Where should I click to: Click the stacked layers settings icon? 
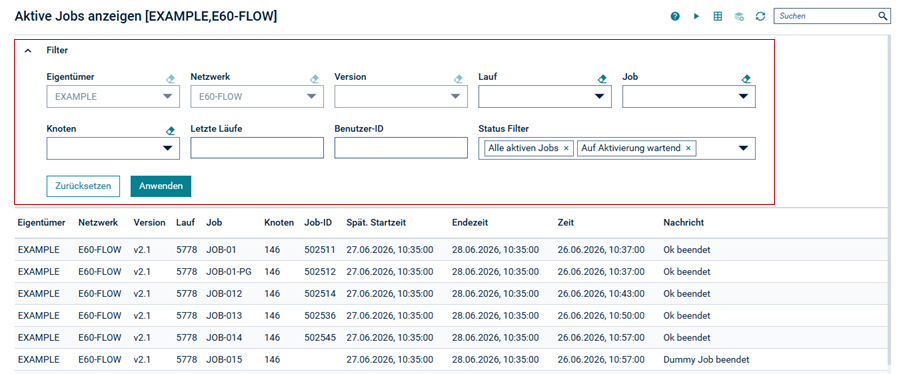pyautogui.click(x=739, y=17)
